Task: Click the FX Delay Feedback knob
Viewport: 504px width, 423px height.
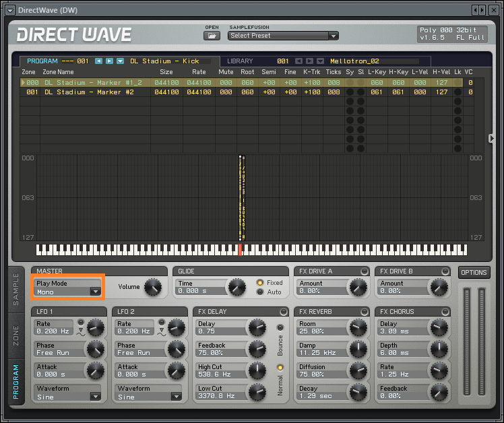Action: [x=257, y=349]
